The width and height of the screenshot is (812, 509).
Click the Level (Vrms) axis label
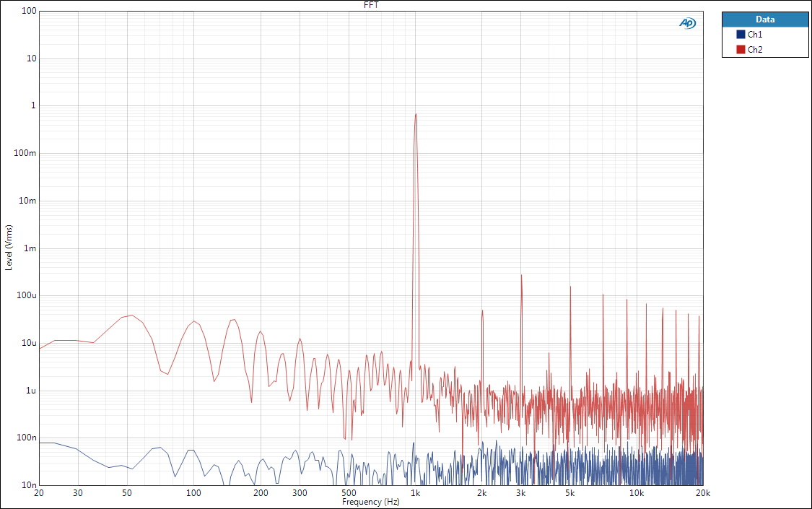click(x=9, y=248)
